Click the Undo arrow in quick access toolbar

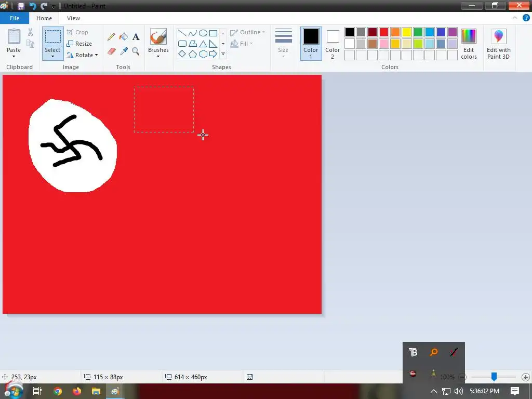pos(33,6)
